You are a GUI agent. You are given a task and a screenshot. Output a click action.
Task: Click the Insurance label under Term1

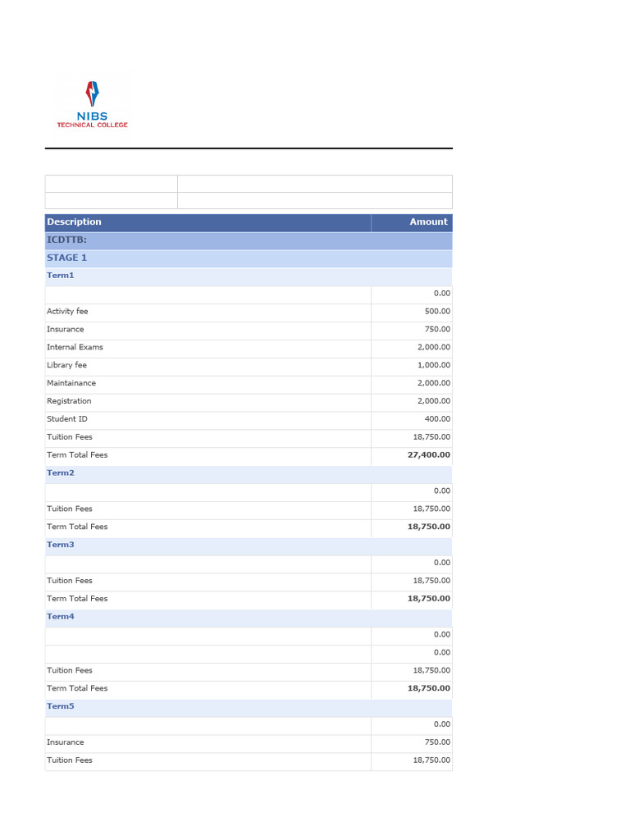pos(66,330)
